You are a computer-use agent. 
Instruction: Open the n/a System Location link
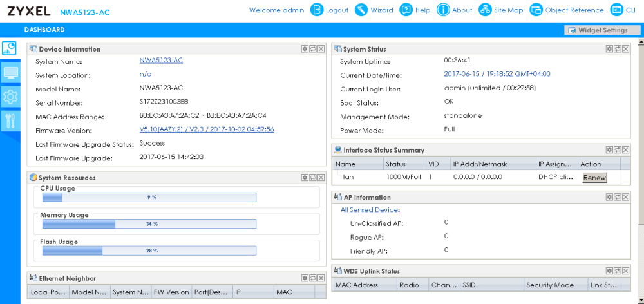pos(146,74)
